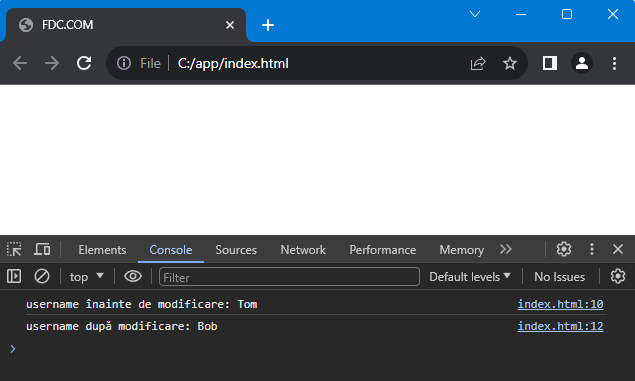Clear console with the circle-slash icon

(42, 277)
